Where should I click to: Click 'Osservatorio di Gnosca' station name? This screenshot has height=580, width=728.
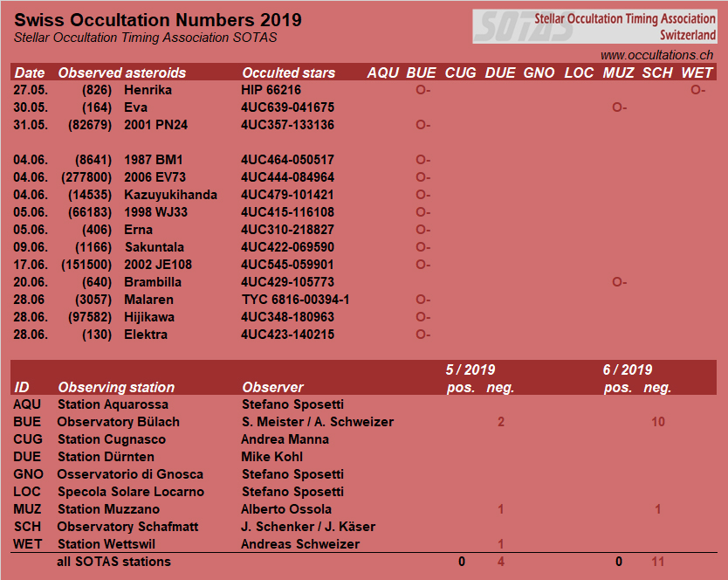click(x=130, y=474)
